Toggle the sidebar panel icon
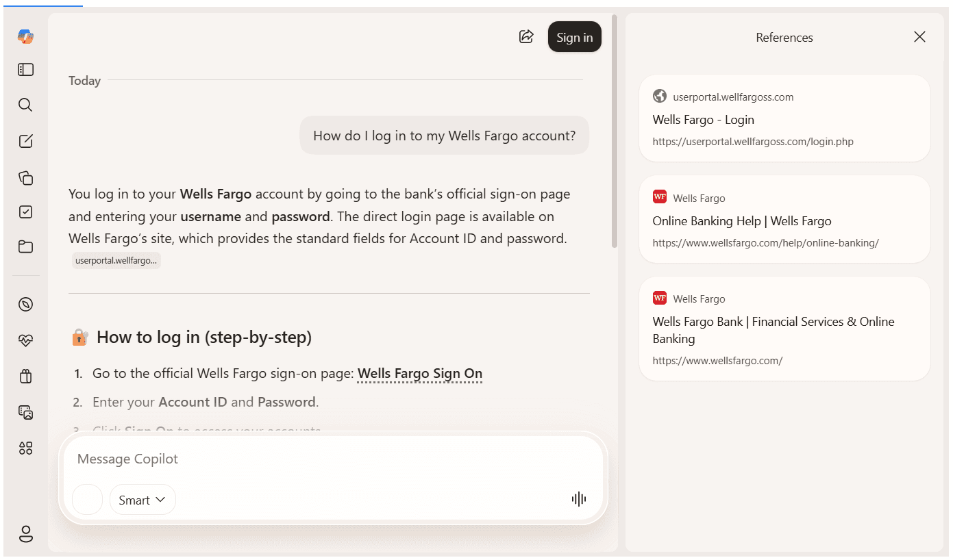This screenshot has height=560, width=953. (25, 70)
